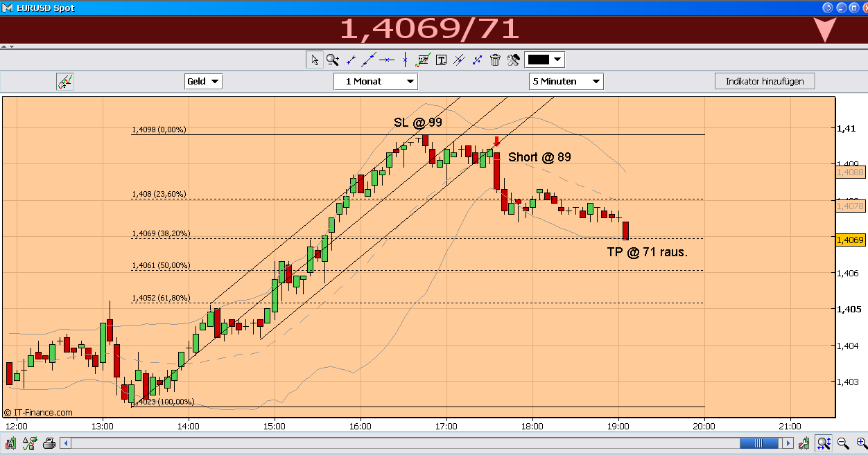Activate the magnifier zoom tool
868x455 pixels.
(333, 60)
